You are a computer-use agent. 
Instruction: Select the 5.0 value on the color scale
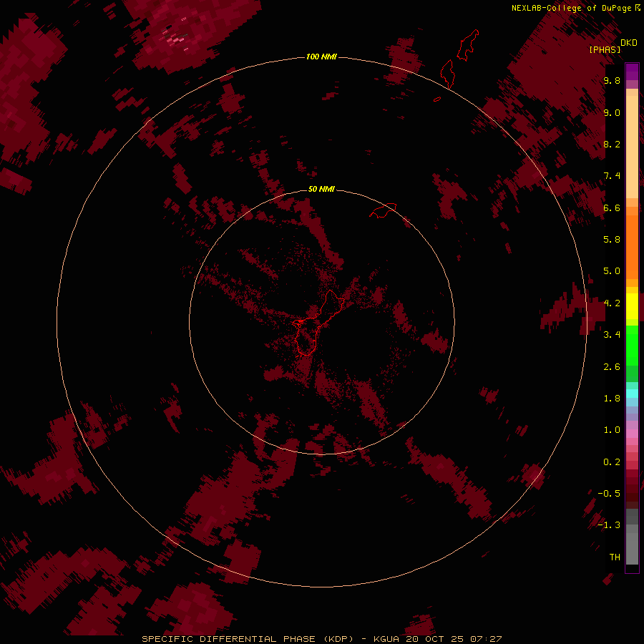[612, 271]
